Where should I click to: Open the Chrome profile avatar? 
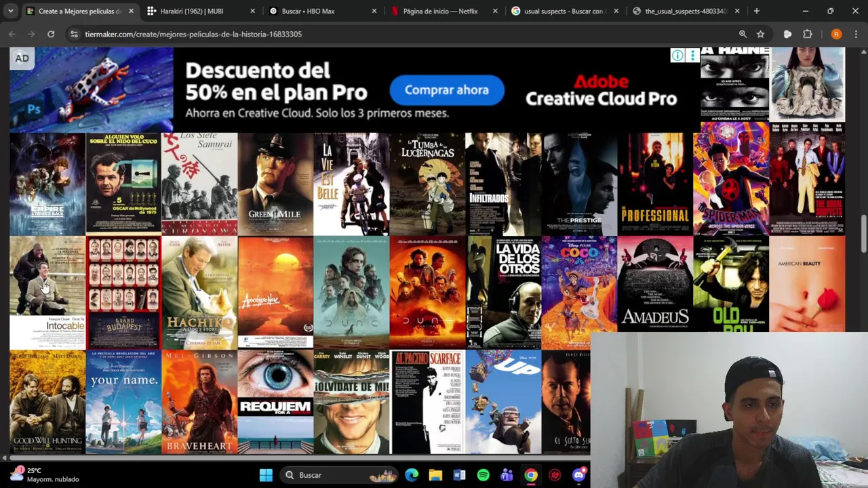coord(836,34)
